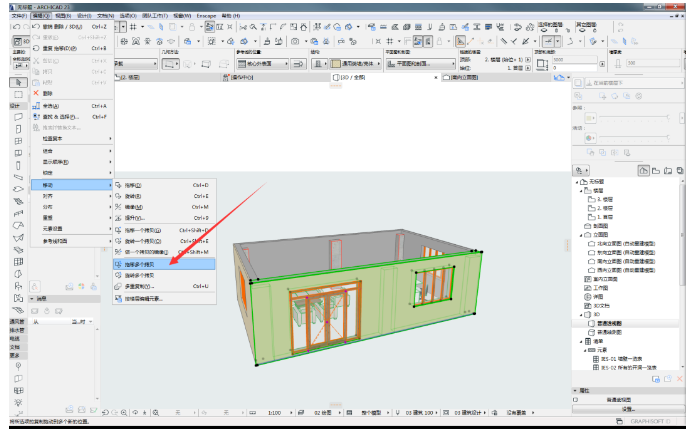Viewport: 697px width, 433px height.
Task: Open 普通透视图 in the navigator tree
Action: [607, 322]
